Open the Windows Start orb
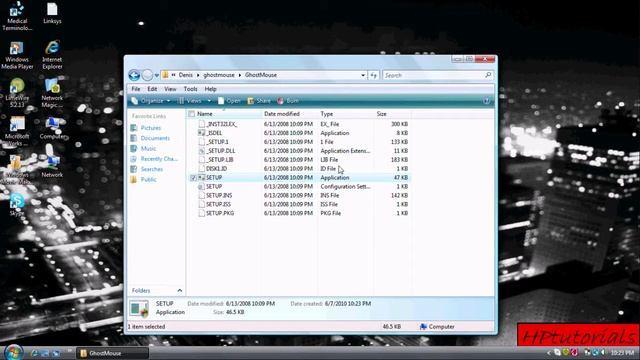Screen dimensions: 640x360 pyautogui.click(x=13, y=352)
